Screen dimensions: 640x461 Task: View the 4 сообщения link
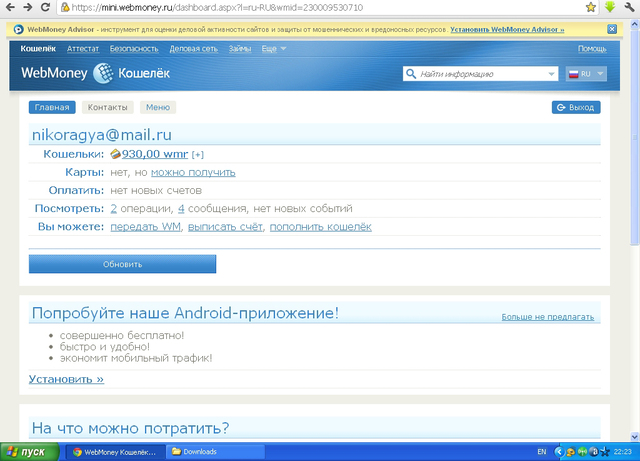(x=181, y=208)
